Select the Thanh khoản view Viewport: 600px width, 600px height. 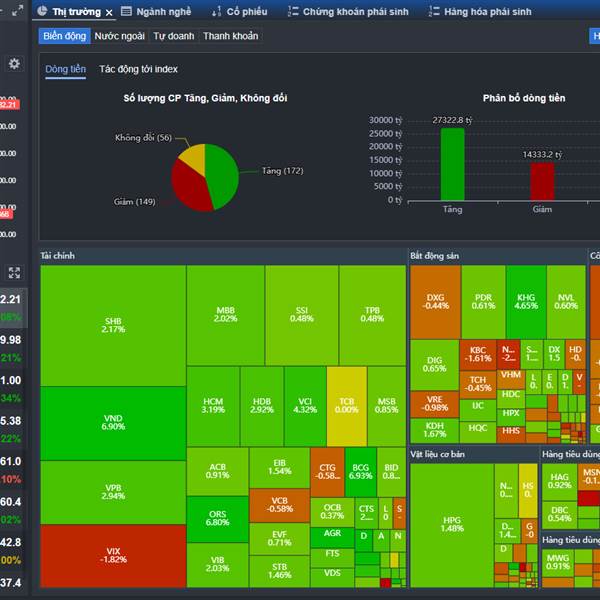click(x=231, y=36)
